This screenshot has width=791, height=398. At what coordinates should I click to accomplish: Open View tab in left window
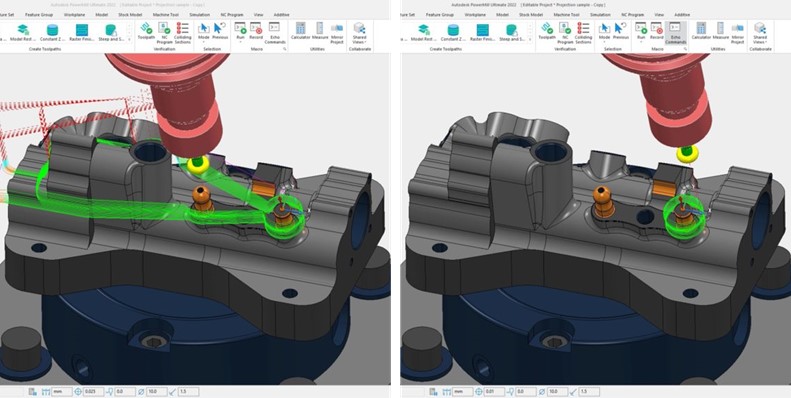point(259,15)
